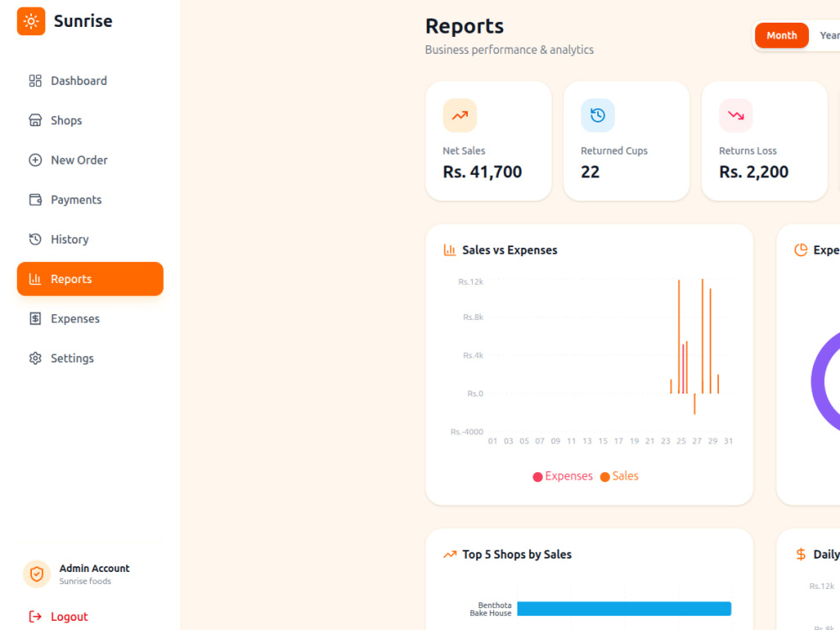Click the day 15 axis label

click(x=602, y=442)
